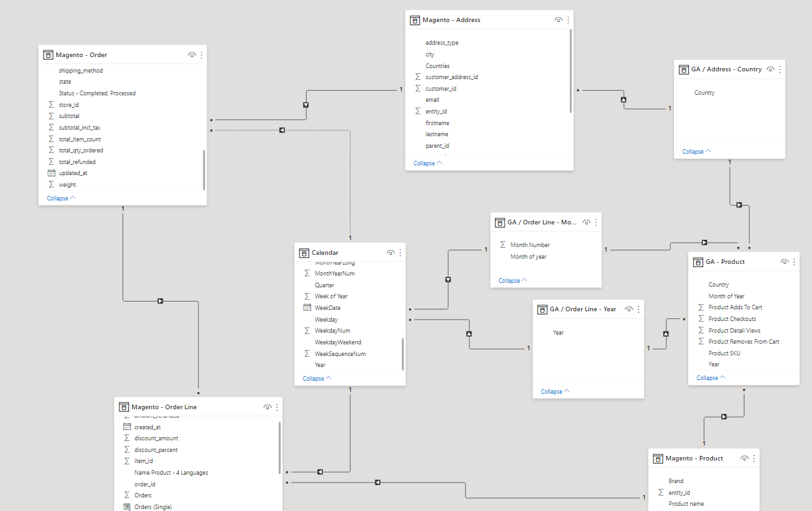The image size is (812, 511).
Task: Click arrow on dotted Calendar to Order relationship
Action: pos(282,130)
